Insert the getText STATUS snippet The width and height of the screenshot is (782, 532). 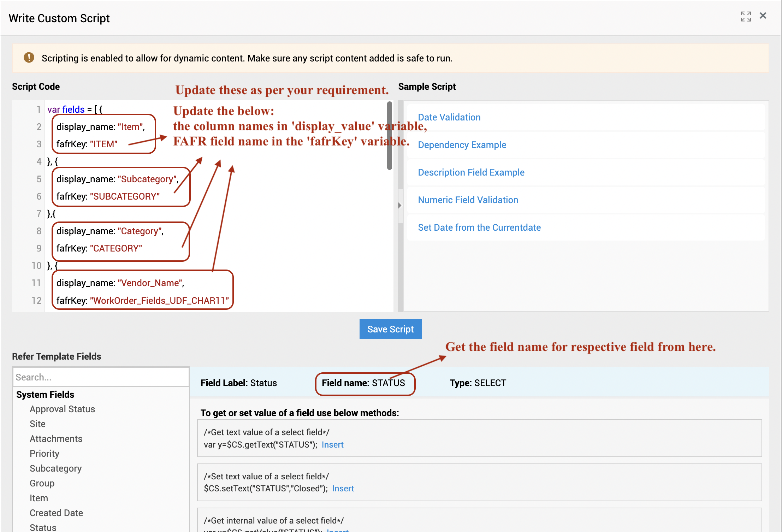(332, 445)
